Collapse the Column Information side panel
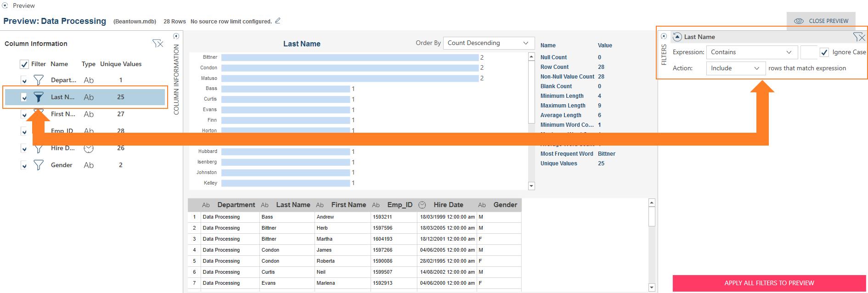Image resolution: width=868 pixels, height=293 pixels. [176, 36]
